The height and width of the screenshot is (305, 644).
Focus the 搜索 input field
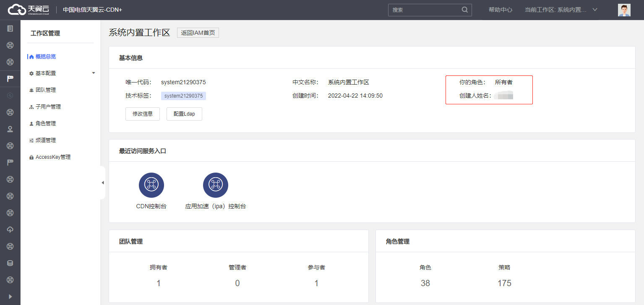tap(424, 10)
